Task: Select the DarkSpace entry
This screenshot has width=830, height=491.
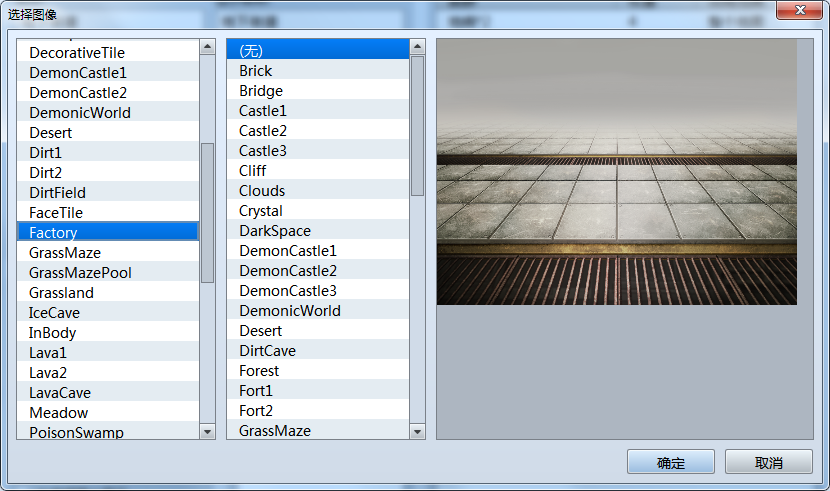Action: pos(318,231)
